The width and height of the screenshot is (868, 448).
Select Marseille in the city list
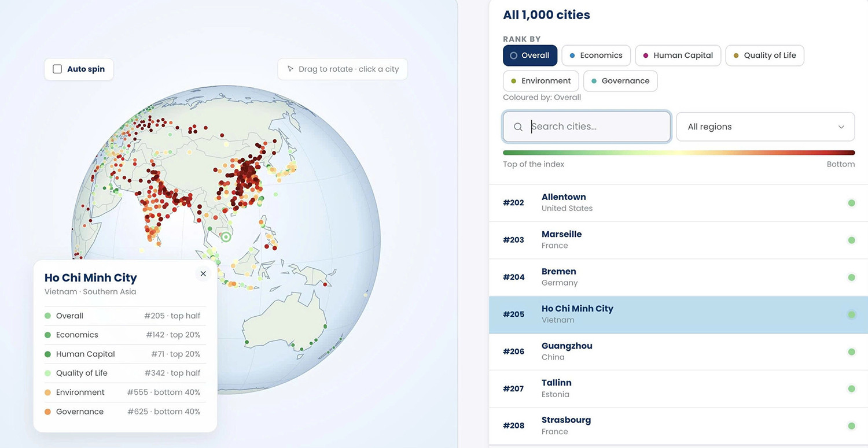[678, 240]
